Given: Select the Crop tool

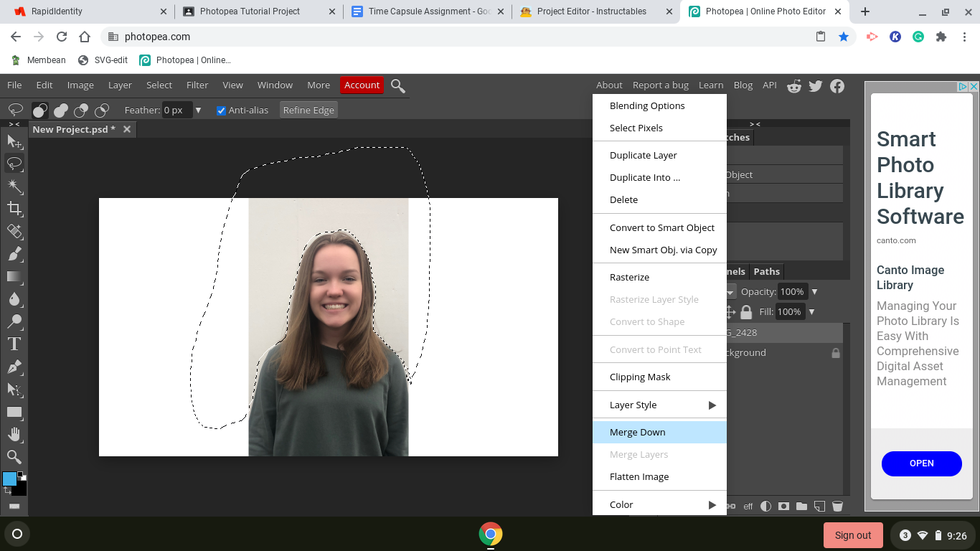Looking at the screenshot, I should [14, 209].
